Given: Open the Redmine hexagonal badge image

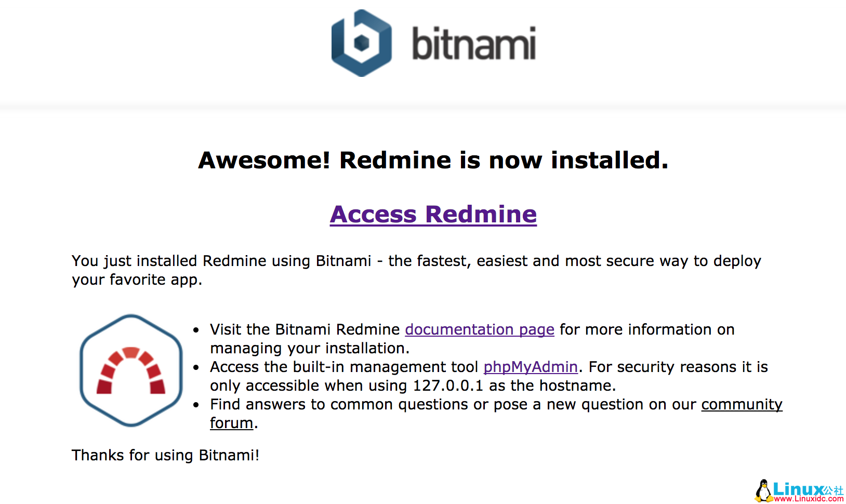Looking at the screenshot, I should pos(130,370).
